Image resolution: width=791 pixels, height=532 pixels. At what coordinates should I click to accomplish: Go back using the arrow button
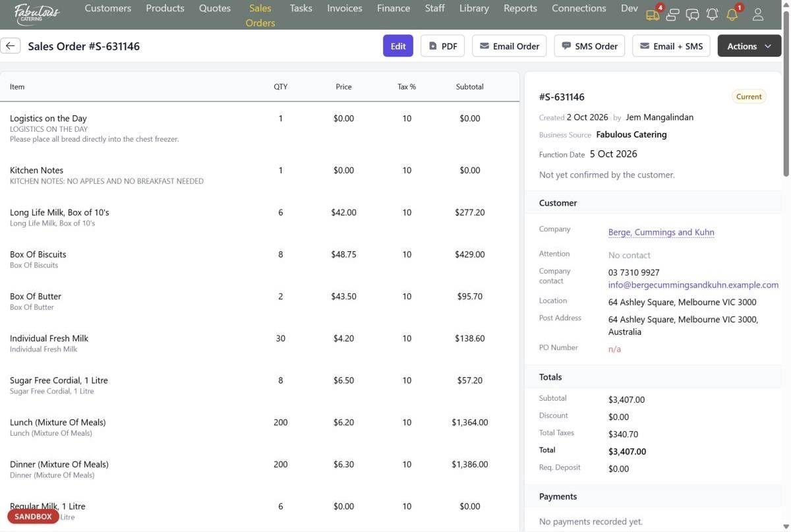click(x=10, y=45)
